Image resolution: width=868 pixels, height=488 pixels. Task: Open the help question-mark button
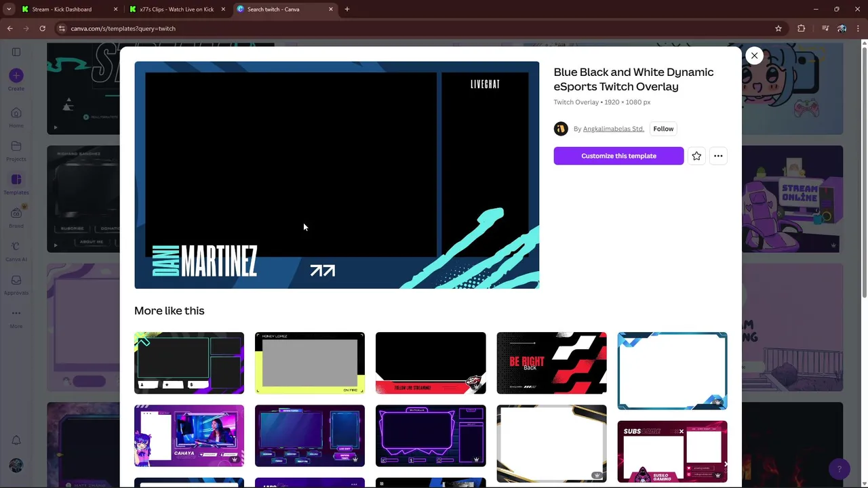tap(840, 468)
